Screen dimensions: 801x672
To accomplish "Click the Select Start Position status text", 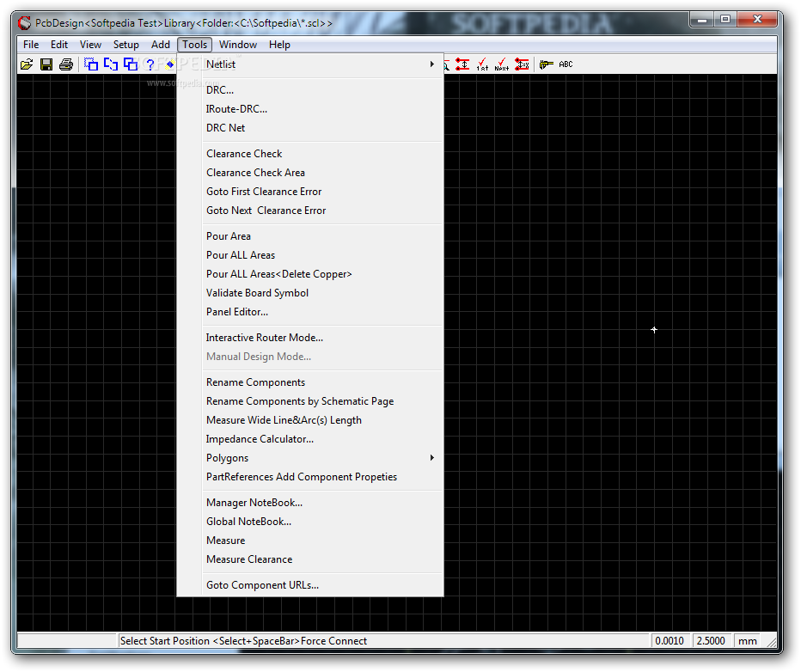I will pos(244,641).
